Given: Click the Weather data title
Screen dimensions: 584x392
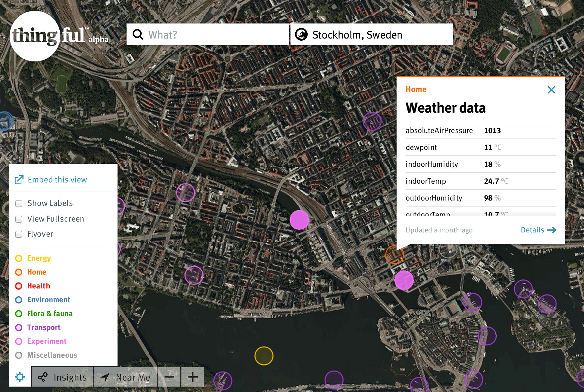Looking at the screenshot, I should [x=445, y=108].
